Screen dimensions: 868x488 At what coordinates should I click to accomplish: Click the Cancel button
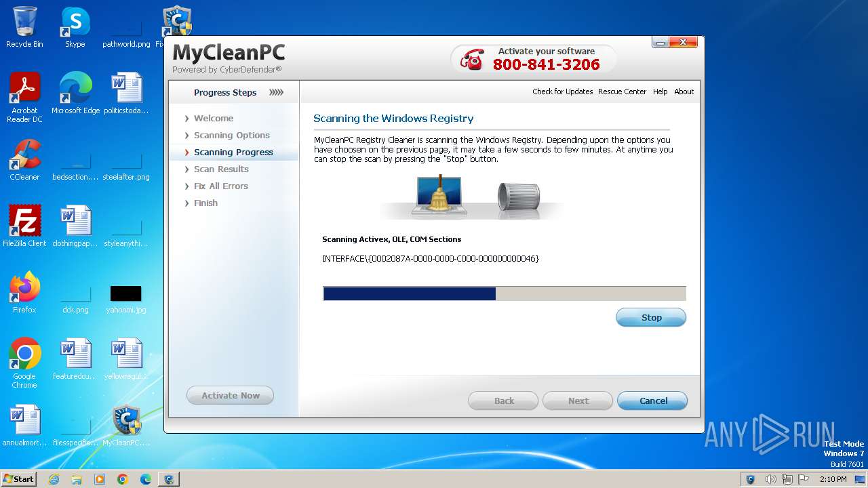[x=652, y=401]
